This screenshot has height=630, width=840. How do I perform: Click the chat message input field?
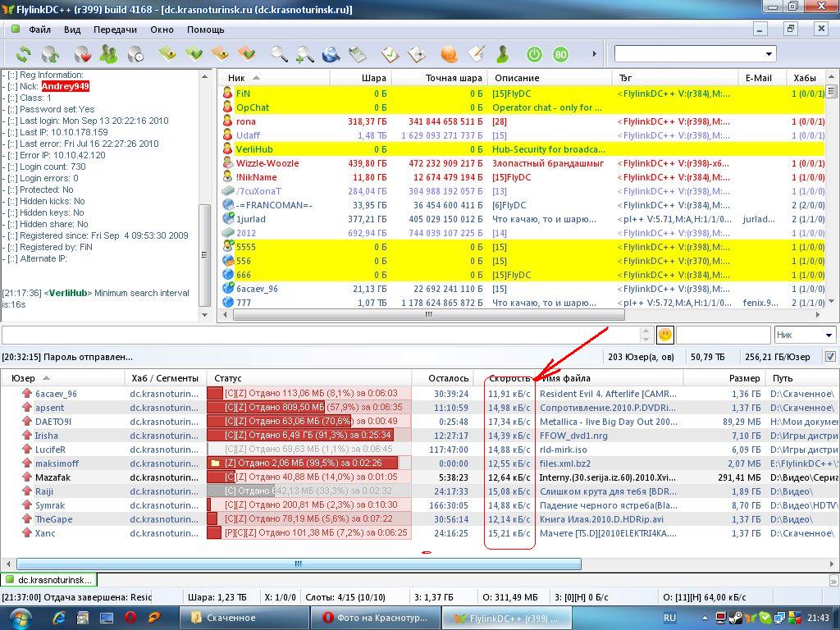coord(321,335)
